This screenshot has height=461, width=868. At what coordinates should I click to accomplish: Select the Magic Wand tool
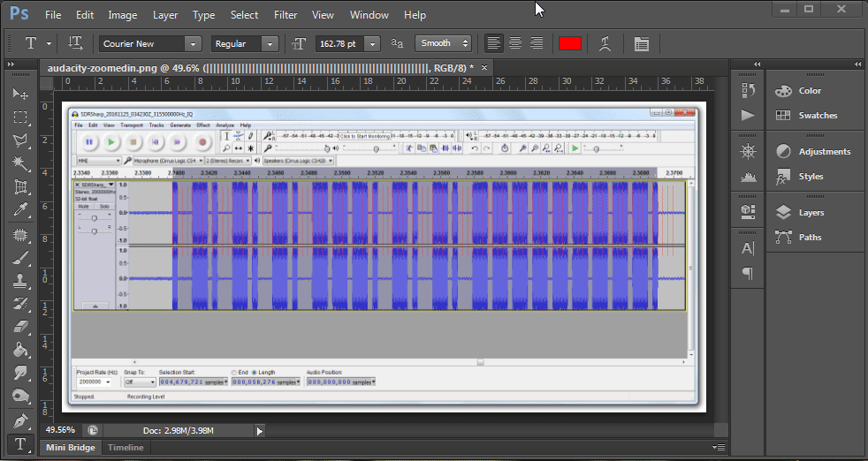click(x=20, y=163)
